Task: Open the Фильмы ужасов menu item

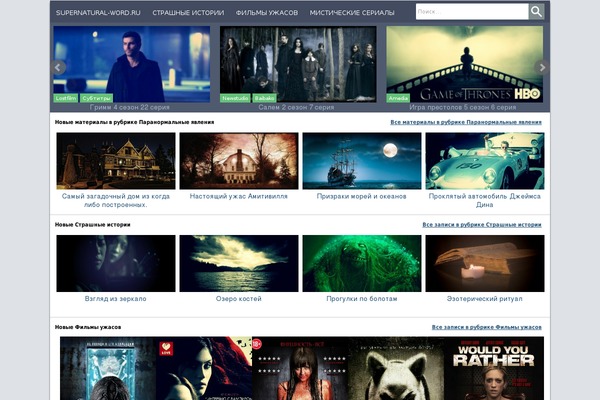Action: 266,13
